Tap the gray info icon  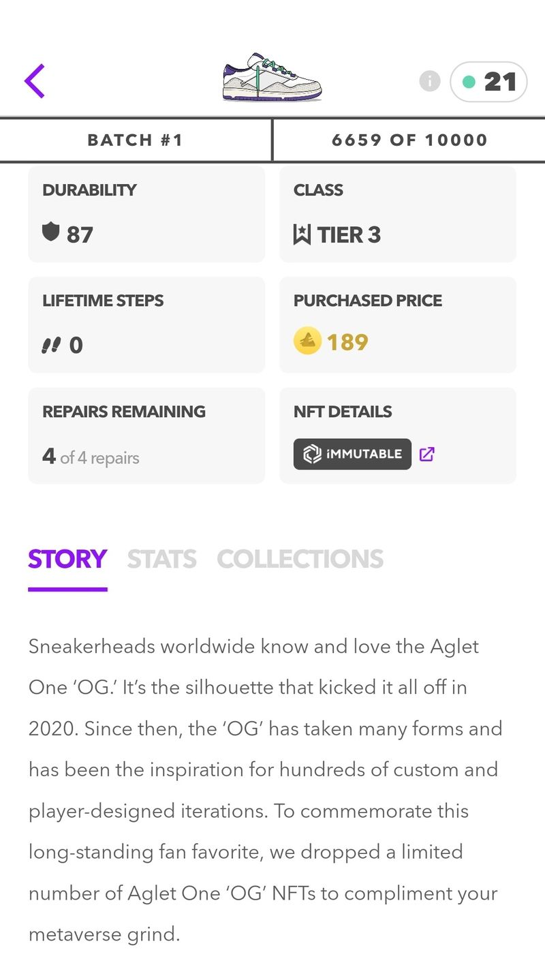[429, 82]
